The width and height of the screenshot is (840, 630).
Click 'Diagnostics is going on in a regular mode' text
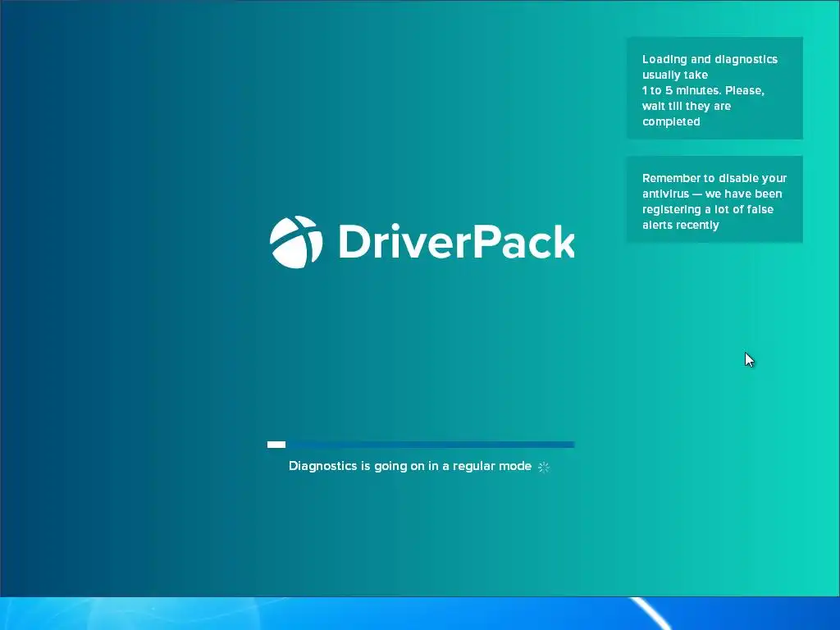coord(410,466)
